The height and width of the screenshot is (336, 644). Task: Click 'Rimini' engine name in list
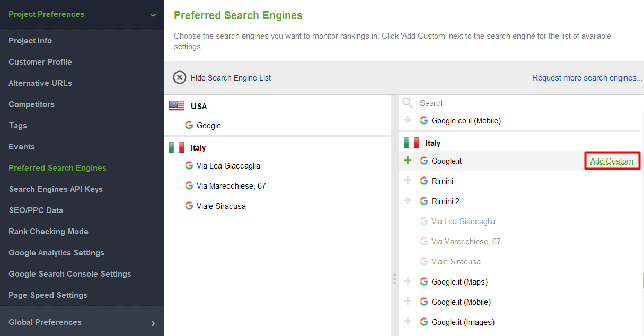click(x=442, y=181)
